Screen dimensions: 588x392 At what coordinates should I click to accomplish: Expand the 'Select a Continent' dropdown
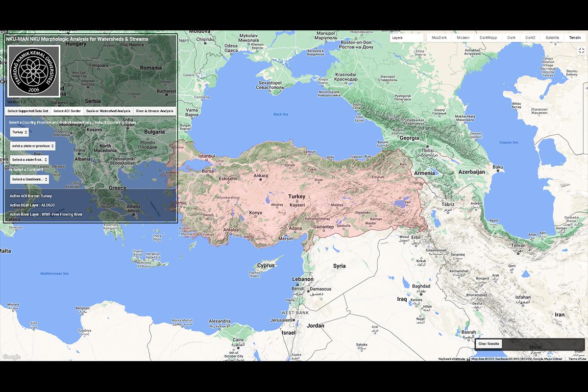(x=29, y=179)
